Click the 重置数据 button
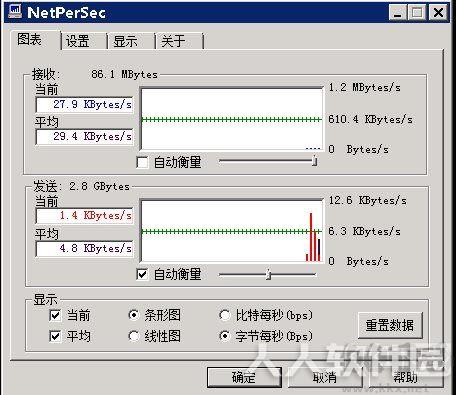 (390, 325)
